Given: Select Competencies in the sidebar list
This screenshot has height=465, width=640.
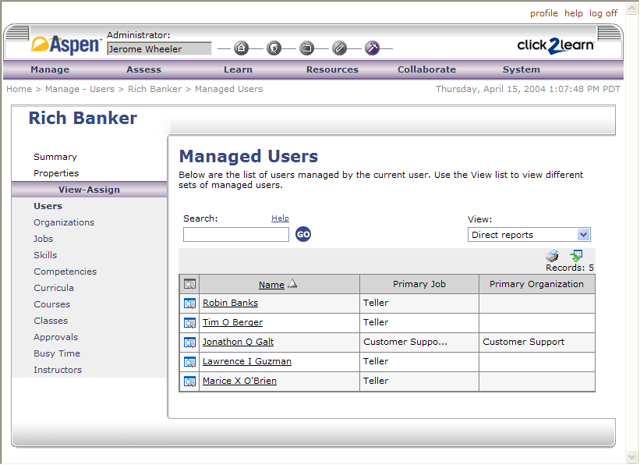Looking at the screenshot, I should pyautogui.click(x=65, y=271).
